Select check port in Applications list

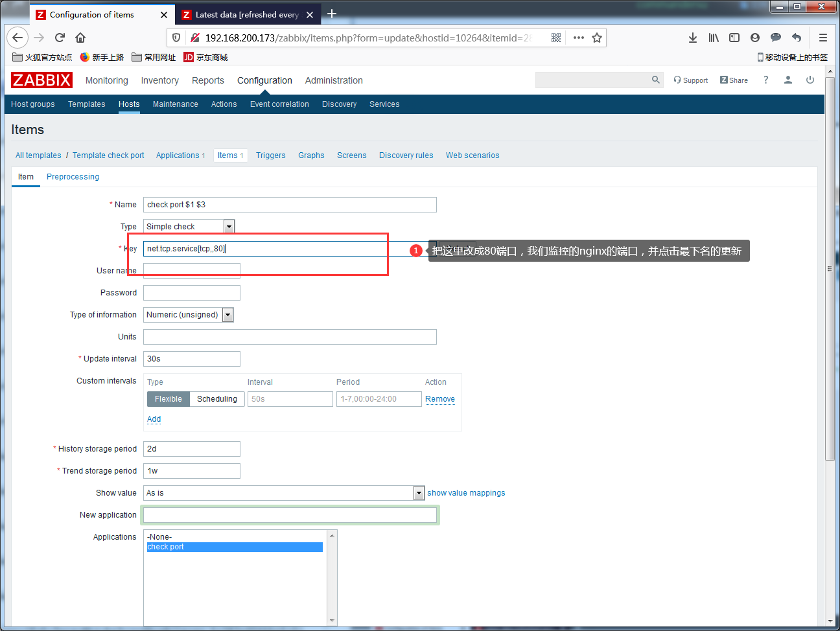pyautogui.click(x=235, y=547)
